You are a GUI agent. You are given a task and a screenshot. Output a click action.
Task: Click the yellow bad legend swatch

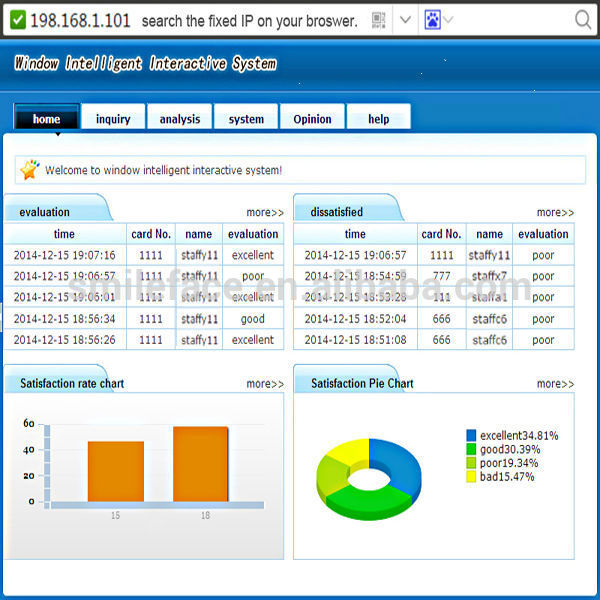pyautogui.click(x=471, y=476)
